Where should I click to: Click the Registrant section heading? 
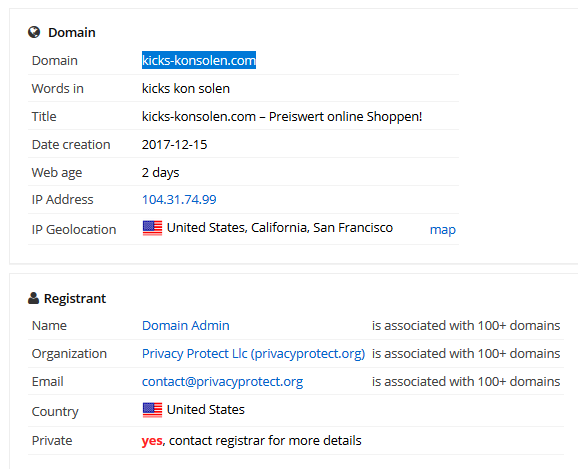(75, 298)
